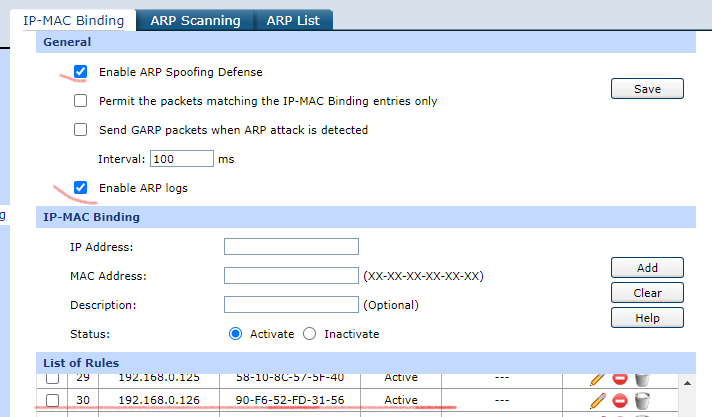Viewport: 712px width, 417px height.
Task: Click the rules list scroll up arrow
Action: pos(687,383)
